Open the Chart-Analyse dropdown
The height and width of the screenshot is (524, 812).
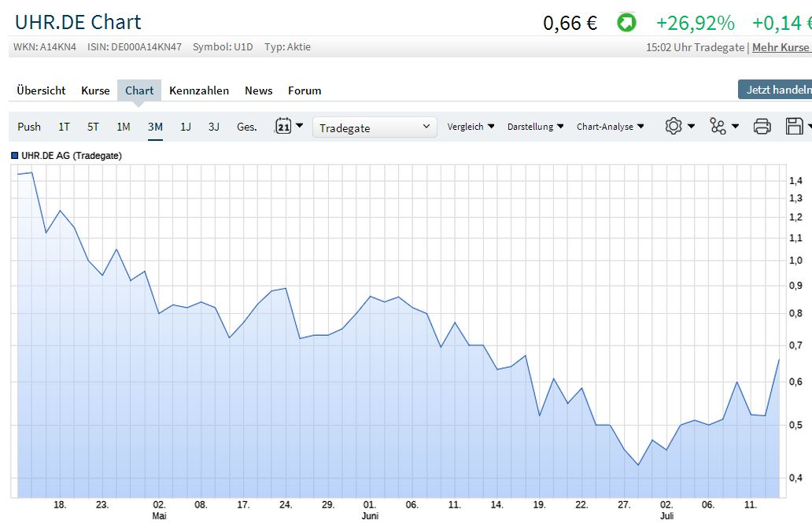610,127
